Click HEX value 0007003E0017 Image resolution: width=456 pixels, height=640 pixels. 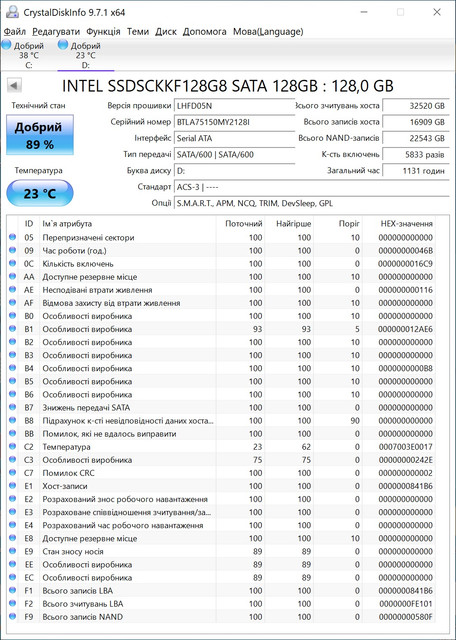tap(406, 447)
